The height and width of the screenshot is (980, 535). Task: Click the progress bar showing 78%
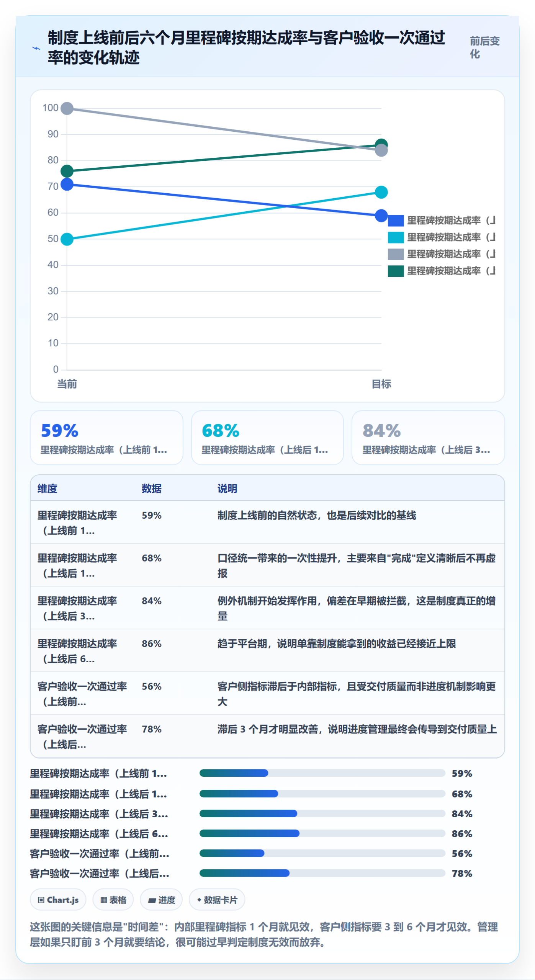click(322, 874)
